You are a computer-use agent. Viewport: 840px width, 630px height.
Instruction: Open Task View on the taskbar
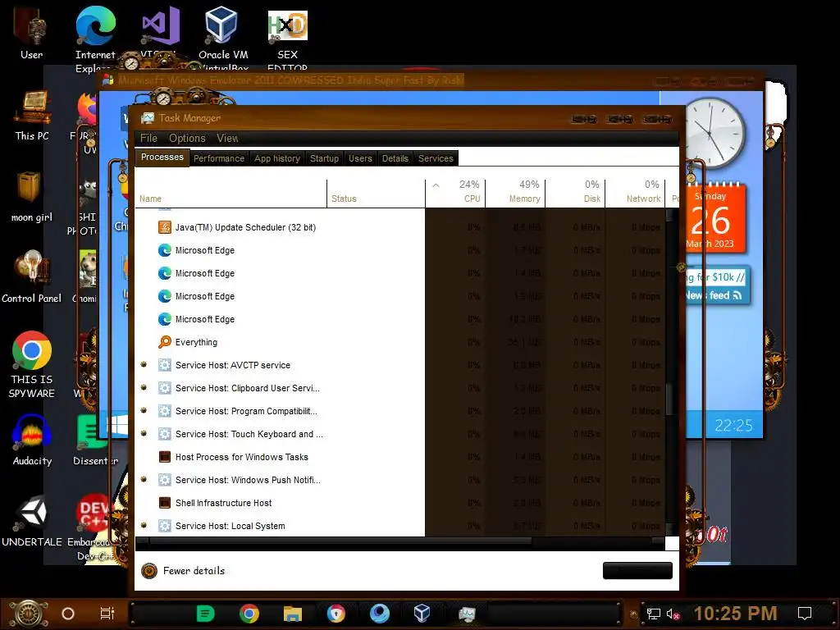[x=107, y=614]
